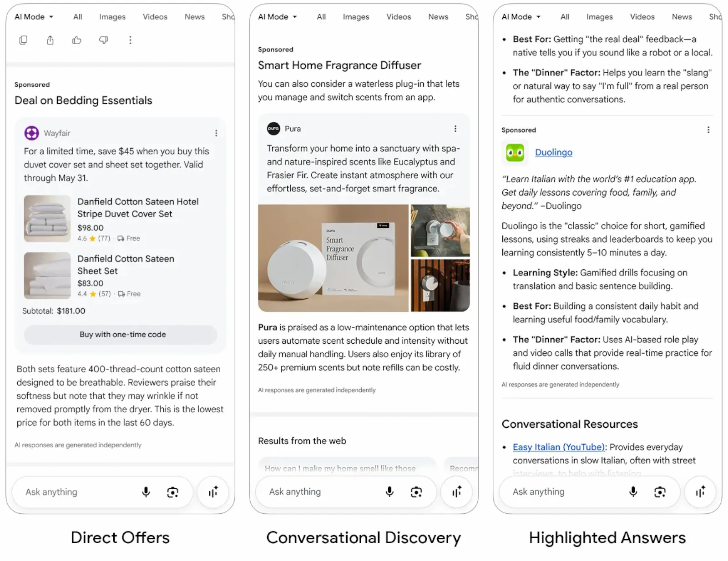Expand AI Mode dropdown in Conversational Discovery panel
Viewport: 728px width, 561px height.
click(x=278, y=17)
